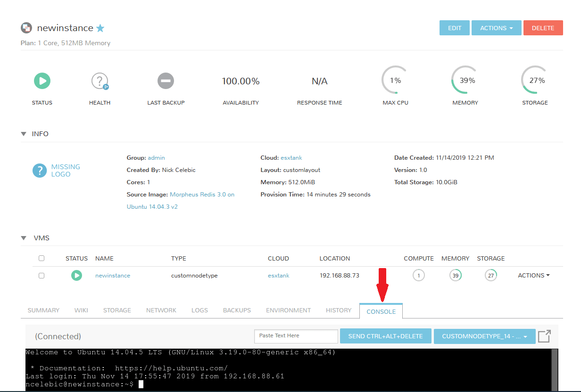Click the VM row green play status icon

pyautogui.click(x=76, y=275)
